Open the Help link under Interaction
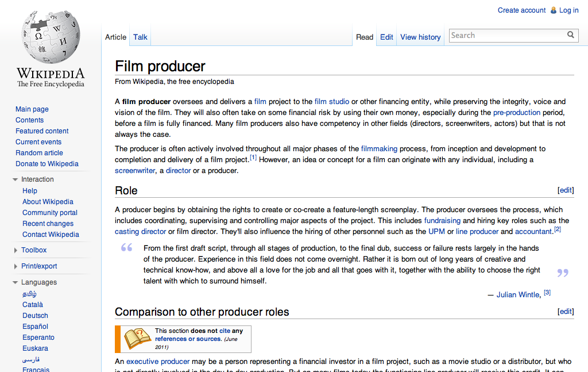Viewport: 588px width, 372px height. pos(30,191)
